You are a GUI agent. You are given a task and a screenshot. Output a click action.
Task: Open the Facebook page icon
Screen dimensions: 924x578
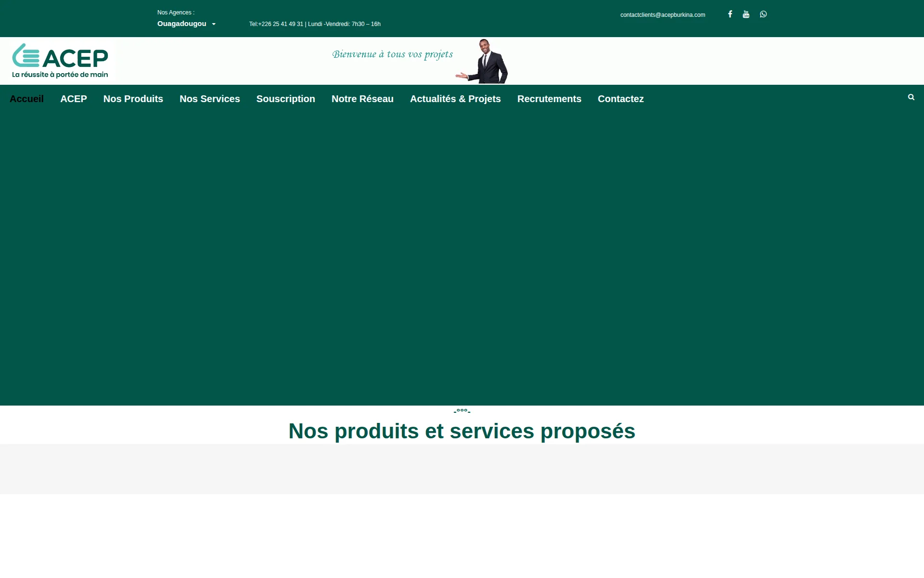pos(730,14)
